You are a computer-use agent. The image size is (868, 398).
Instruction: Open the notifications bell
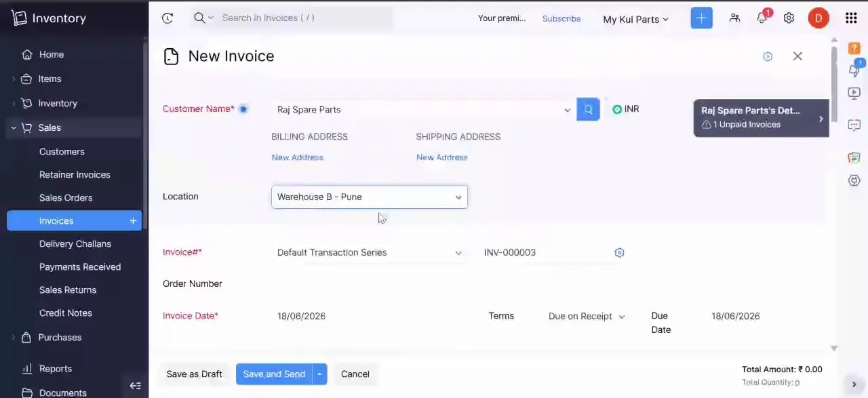762,18
